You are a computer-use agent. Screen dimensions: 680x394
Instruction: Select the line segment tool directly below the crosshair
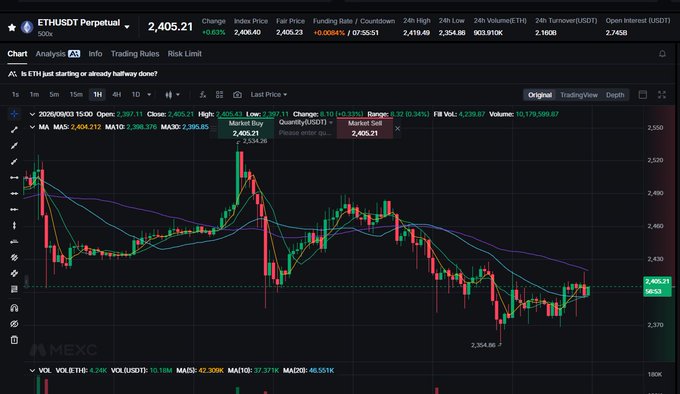[x=14, y=130]
